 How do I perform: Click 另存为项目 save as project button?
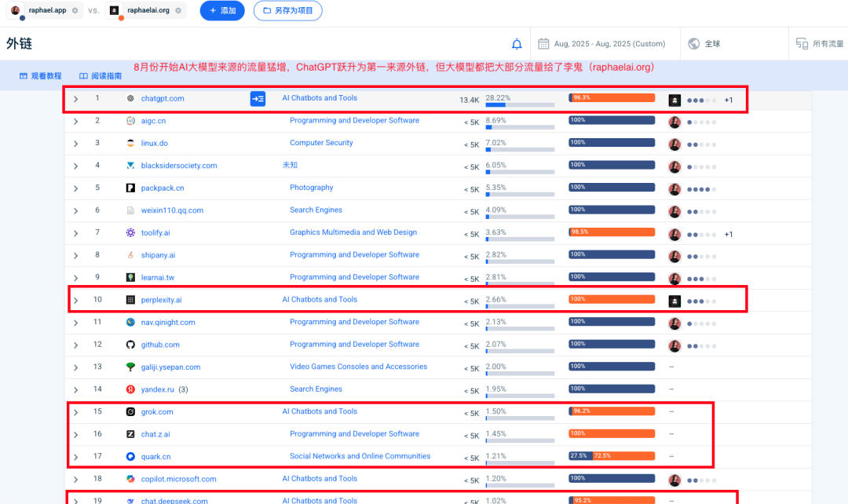(x=287, y=10)
